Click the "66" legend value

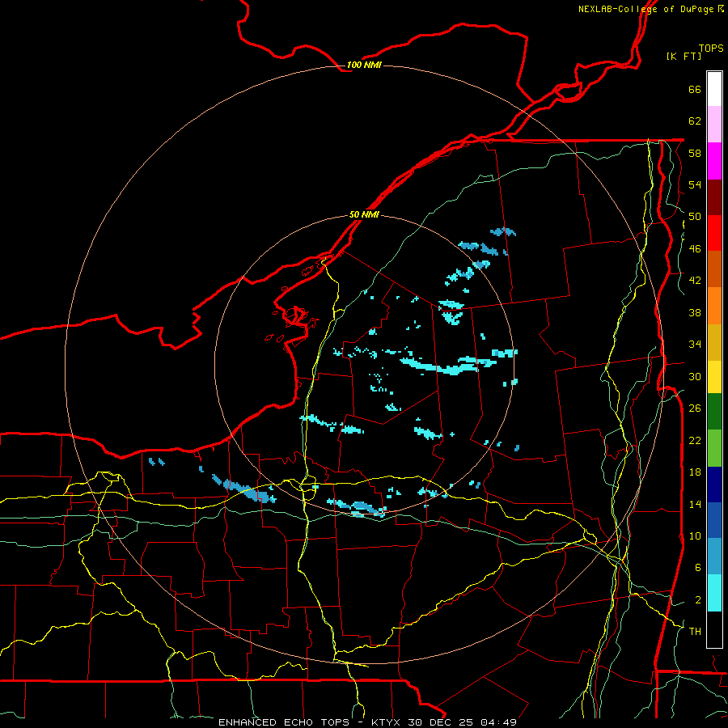[x=695, y=89]
